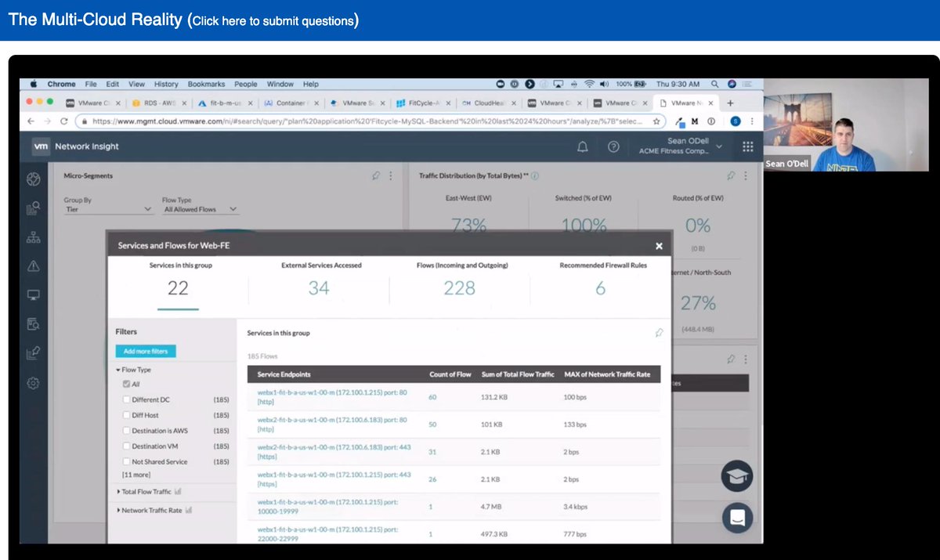This screenshot has width=940, height=560.
Task: Open the alerts triangle sidebar icon
Action: pos(33,266)
